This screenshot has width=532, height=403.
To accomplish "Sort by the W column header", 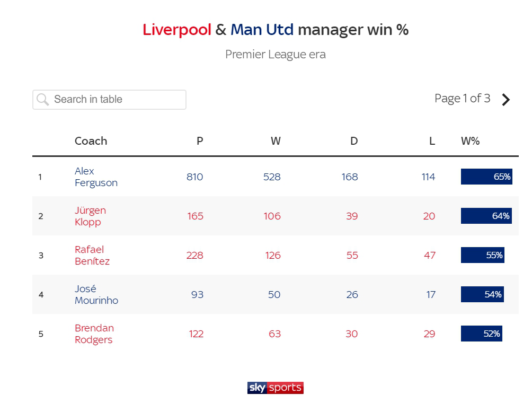I will pyautogui.click(x=276, y=141).
